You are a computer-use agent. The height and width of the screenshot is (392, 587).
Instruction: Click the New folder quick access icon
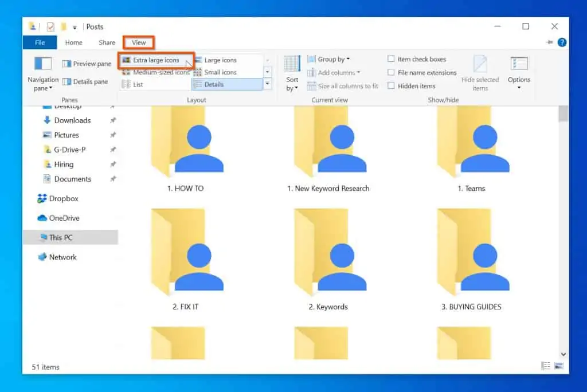point(64,26)
